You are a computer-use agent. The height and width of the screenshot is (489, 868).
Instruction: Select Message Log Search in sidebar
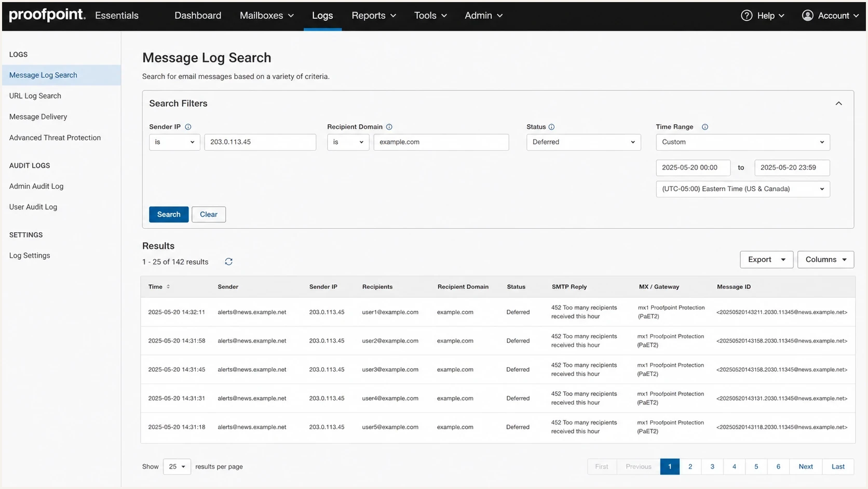coord(61,75)
